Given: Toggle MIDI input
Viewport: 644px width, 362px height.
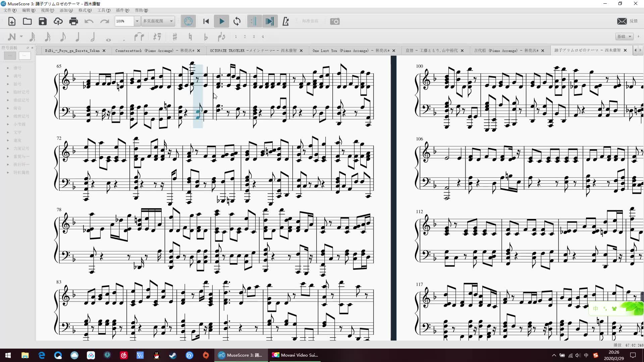Looking at the screenshot, I should point(188,21).
